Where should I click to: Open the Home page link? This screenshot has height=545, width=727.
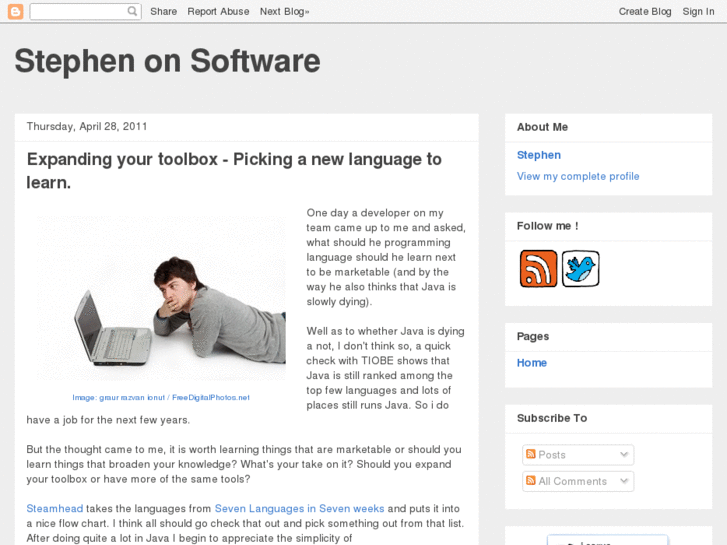click(531, 363)
